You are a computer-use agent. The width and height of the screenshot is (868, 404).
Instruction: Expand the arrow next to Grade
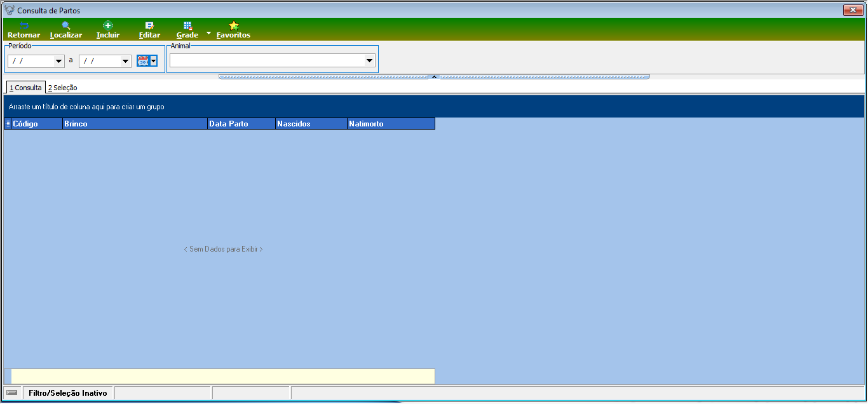(x=208, y=32)
